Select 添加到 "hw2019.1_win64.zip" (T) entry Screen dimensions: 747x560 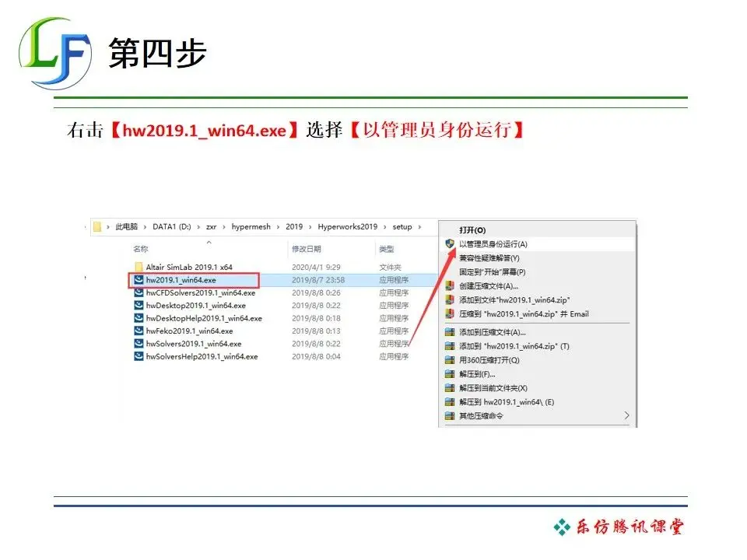point(514,346)
